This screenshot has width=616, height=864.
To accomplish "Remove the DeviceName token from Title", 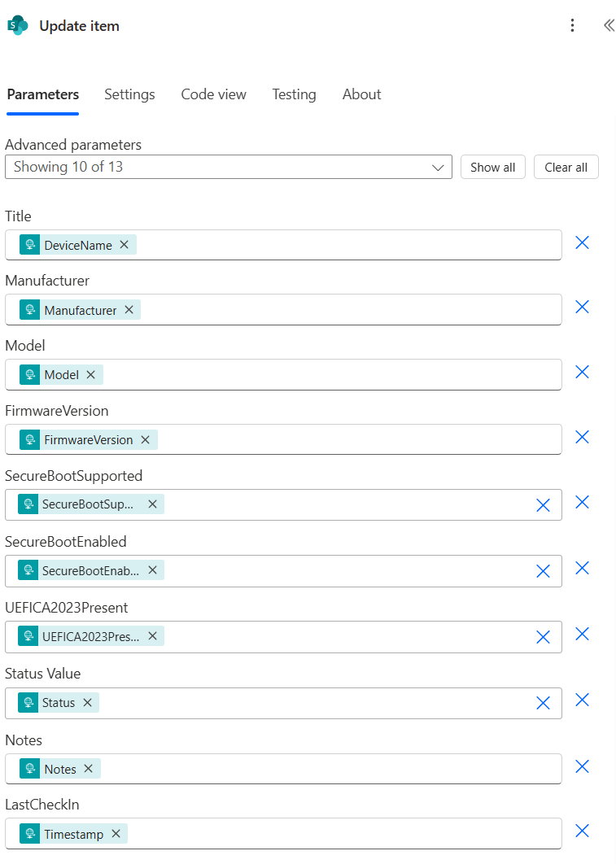I will pos(124,245).
